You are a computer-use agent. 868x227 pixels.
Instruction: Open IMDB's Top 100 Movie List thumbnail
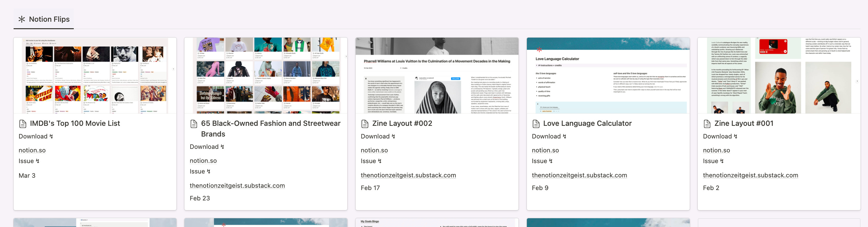click(x=95, y=75)
